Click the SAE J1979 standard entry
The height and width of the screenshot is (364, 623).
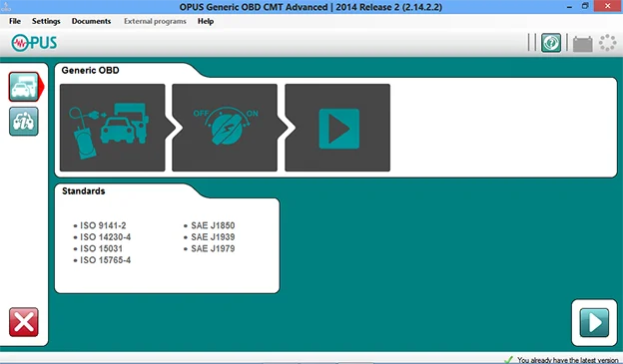click(213, 248)
